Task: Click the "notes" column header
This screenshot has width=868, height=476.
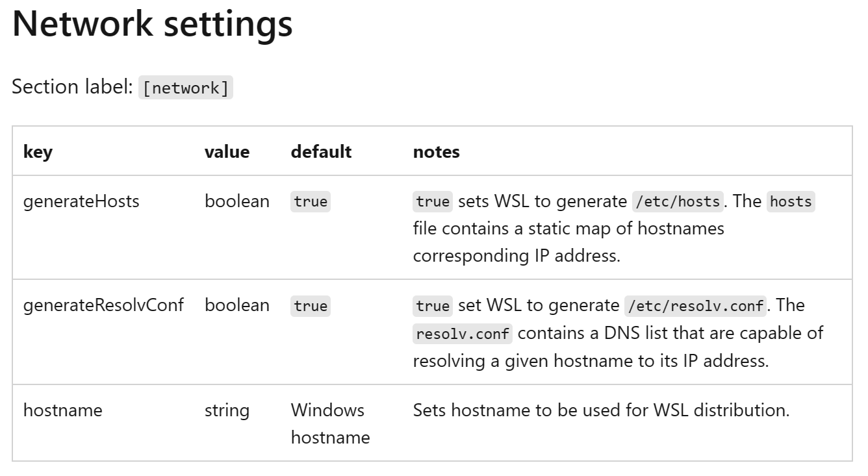Action: [436, 152]
